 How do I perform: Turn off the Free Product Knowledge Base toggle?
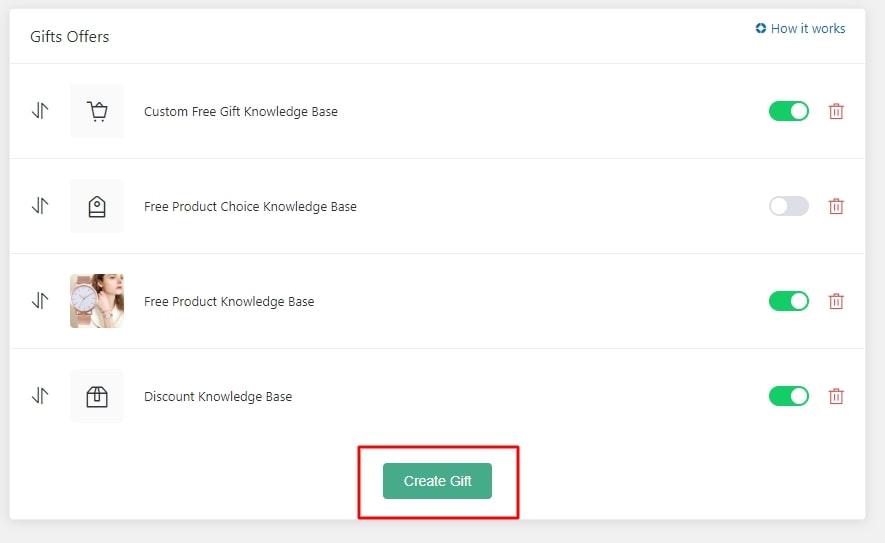coord(788,301)
